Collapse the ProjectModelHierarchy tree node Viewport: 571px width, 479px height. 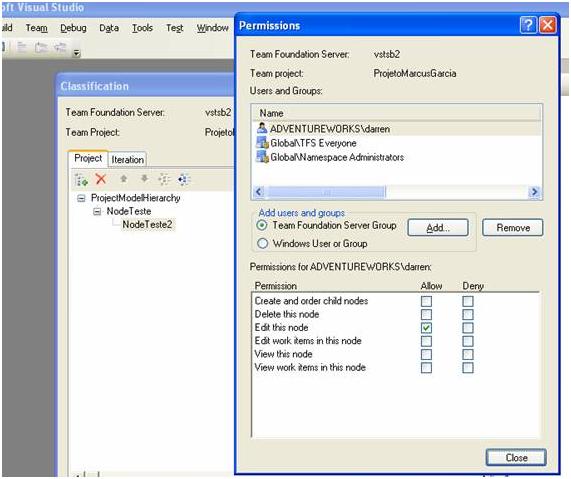(x=82, y=198)
